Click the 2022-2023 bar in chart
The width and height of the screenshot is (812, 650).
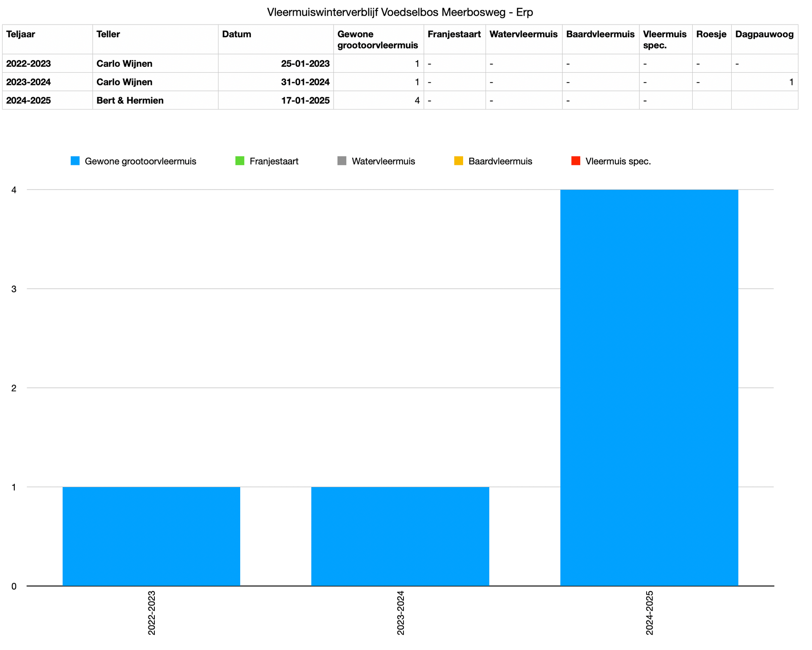[151, 536]
